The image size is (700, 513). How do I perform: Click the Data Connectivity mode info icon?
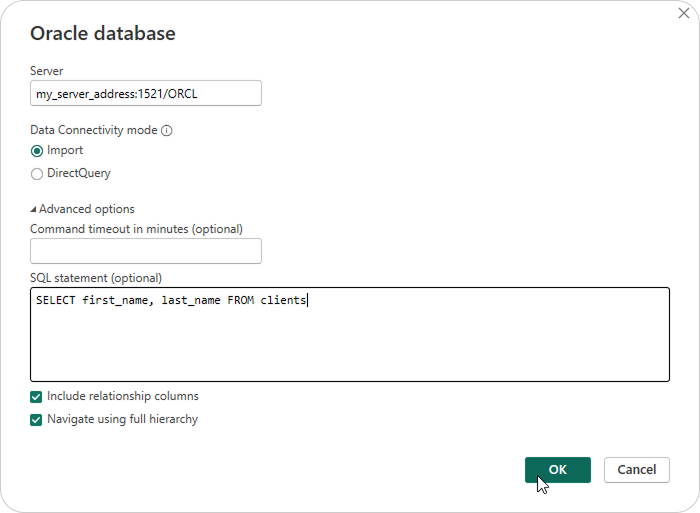[x=167, y=130]
